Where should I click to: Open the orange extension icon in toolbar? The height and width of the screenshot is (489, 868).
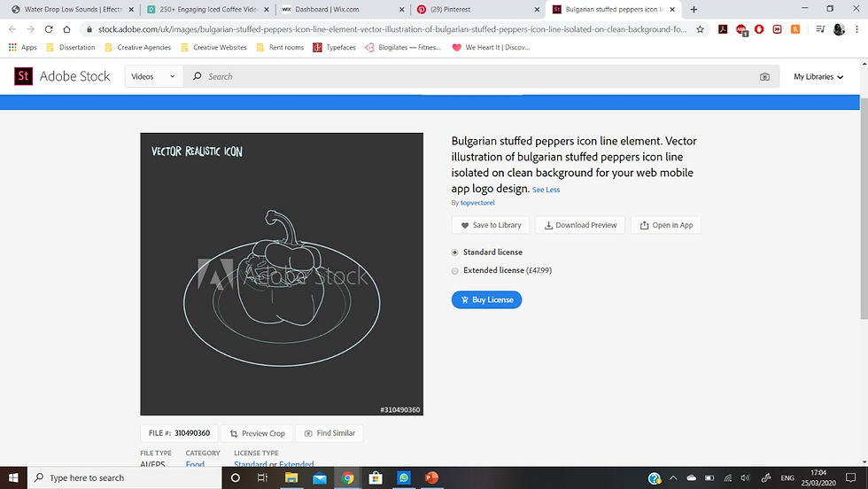pyautogui.click(x=795, y=29)
